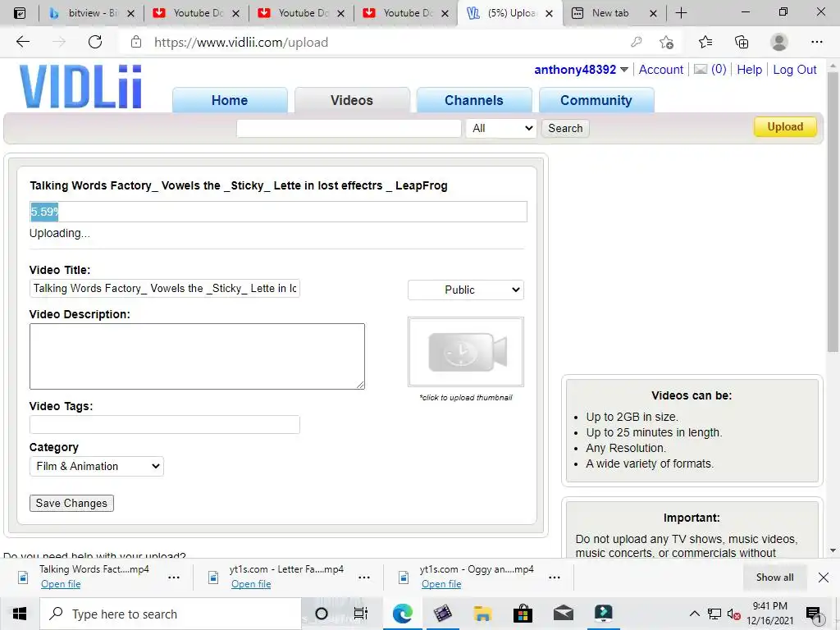Screen dimensions: 840x630
Task: Open the Film & Animation category dropdown
Action: [x=97, y=466]
